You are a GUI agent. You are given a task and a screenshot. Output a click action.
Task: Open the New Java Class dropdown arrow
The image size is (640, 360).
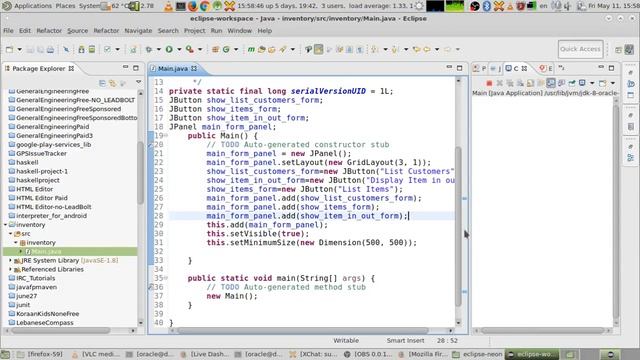click(x=236, y=49)
